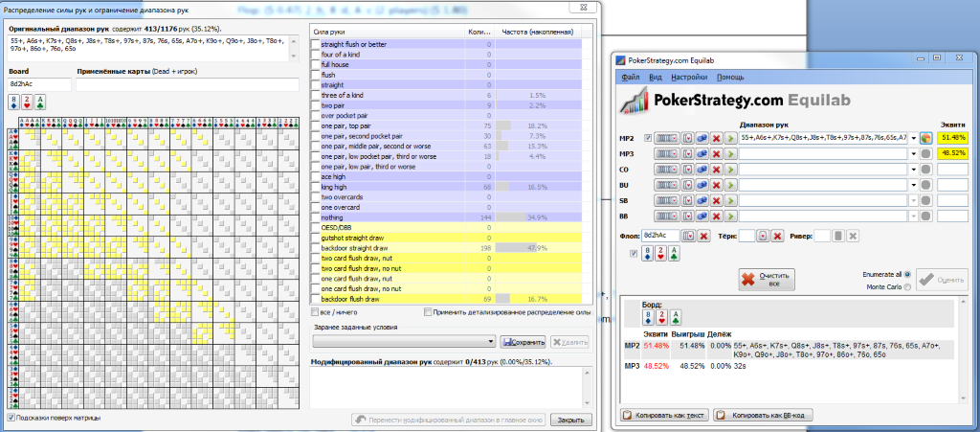This screenshot has width=980, height=432.
Task: Click grey analysis icon in MP3 row
Action: (926, 153)
